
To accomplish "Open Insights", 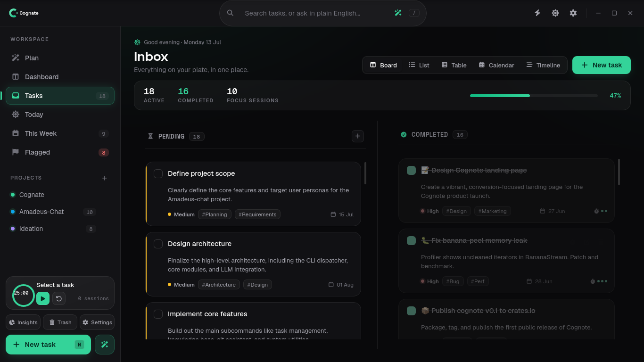I will pos(23,322).
